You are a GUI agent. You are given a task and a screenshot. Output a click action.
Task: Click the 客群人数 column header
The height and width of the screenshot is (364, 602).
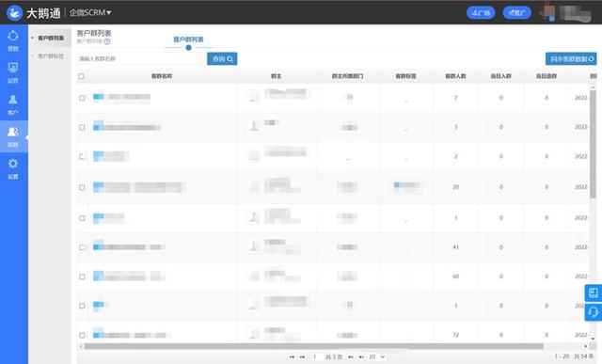coord(455,76)
